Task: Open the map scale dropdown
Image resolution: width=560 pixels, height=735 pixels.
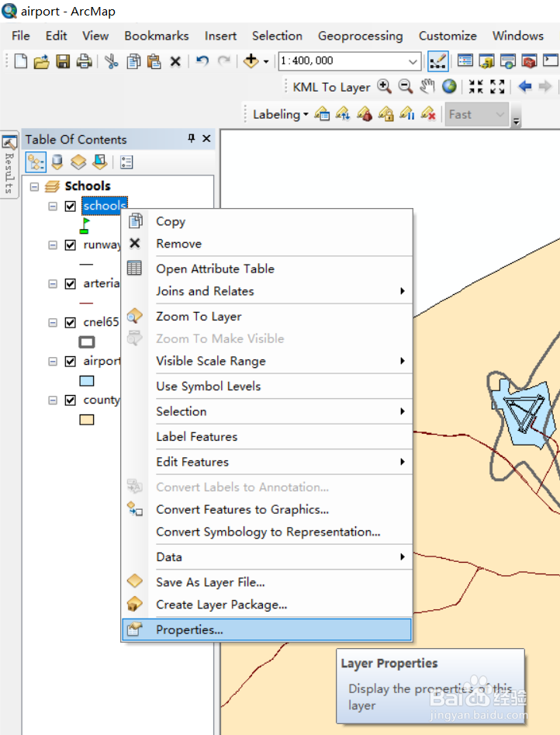Action: (413, 61)
